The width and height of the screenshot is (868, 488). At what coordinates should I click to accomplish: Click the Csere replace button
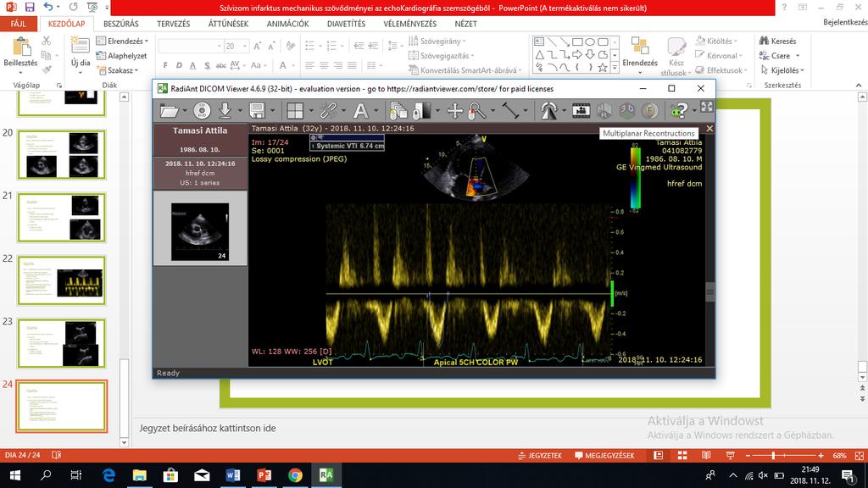click(x=775, y=55)
